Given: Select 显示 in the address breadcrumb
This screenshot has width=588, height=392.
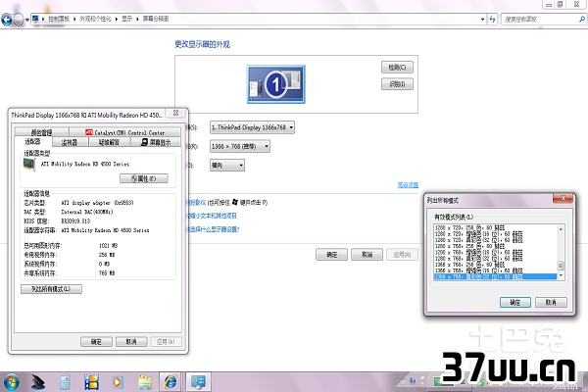Looking at the screenshot, I should (x=126, y=19).
